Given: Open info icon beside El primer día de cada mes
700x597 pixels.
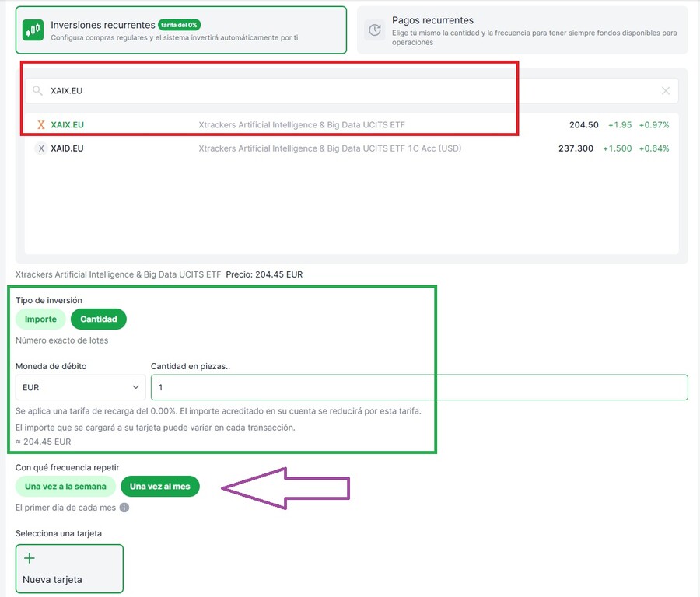Looking at the screenshot, I should [x=124, y=508].
